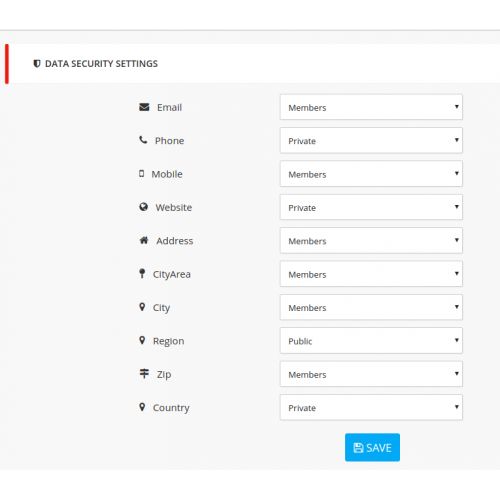Expand the Address visibility dropdown
The image size is (500, 500).
(x=371, y=241)
